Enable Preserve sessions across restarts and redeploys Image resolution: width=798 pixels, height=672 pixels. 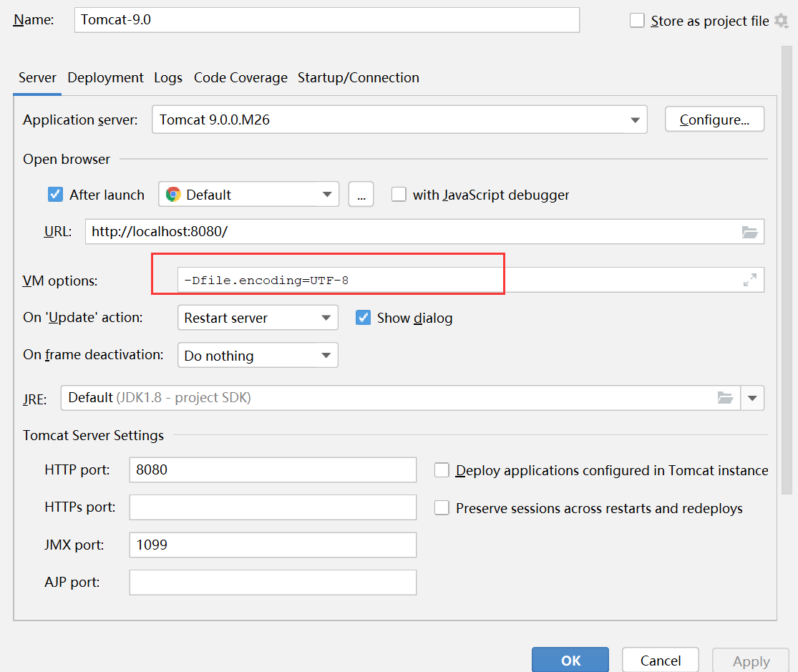[x=442, y=507]
